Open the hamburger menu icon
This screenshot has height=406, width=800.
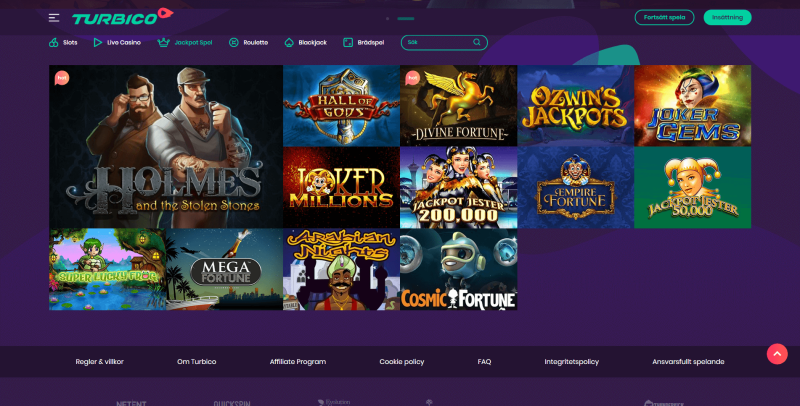coord(54,18)
